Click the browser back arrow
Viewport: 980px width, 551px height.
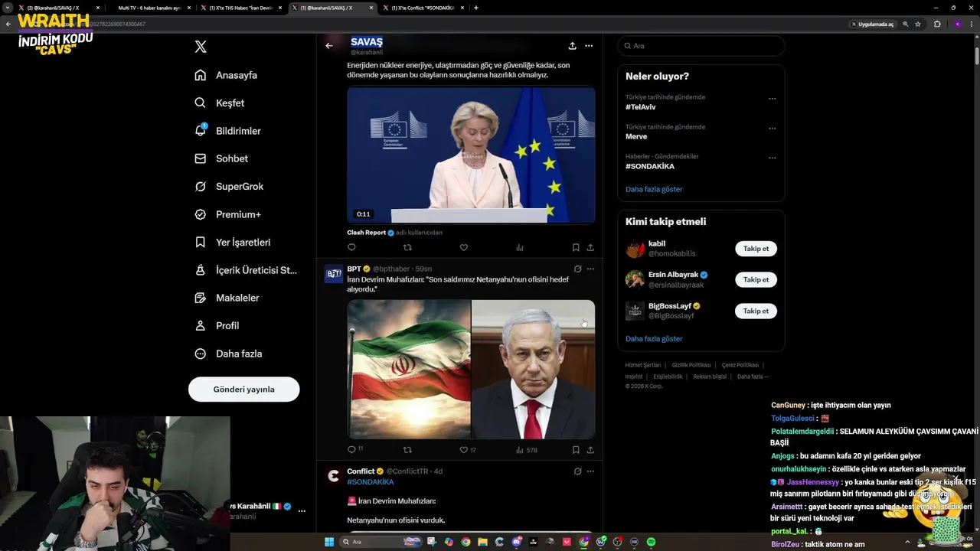coord(8,24)
